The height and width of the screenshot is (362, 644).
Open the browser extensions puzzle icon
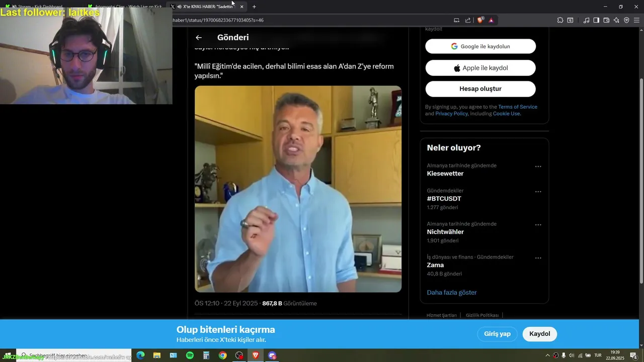click(x=560, y=20)
